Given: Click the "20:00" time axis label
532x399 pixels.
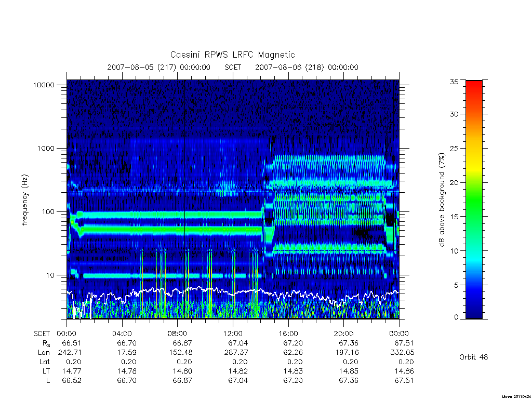Looking at the screenshot, I should (344, 334).
